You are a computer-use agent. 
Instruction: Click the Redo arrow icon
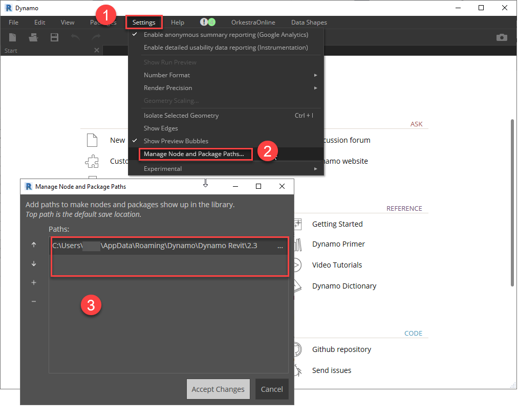[x=95, y=37]
